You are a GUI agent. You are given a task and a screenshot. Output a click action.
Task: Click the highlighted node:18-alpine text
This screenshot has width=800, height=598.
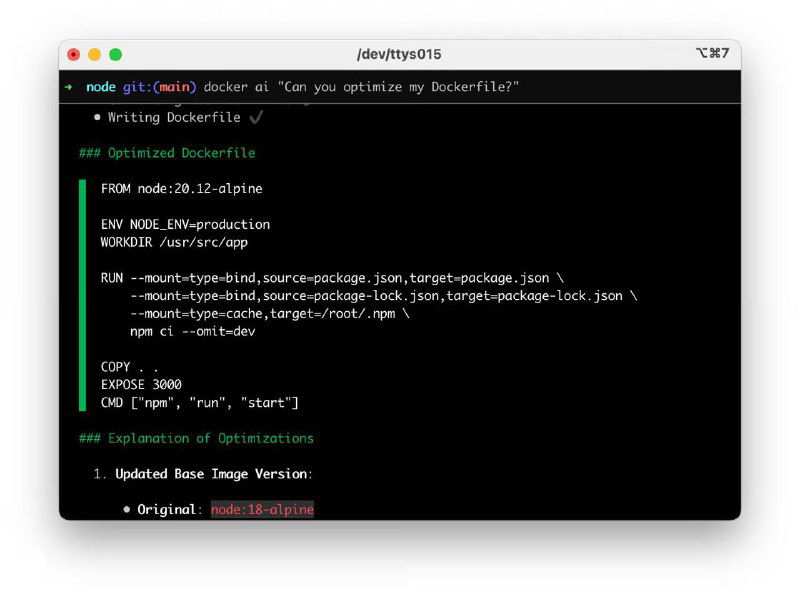point(262,509)
